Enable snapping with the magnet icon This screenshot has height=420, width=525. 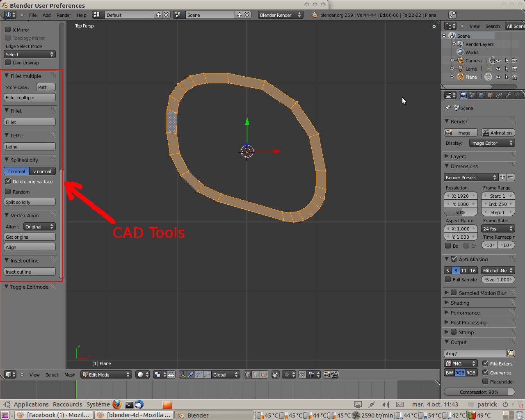pos(302,374)
